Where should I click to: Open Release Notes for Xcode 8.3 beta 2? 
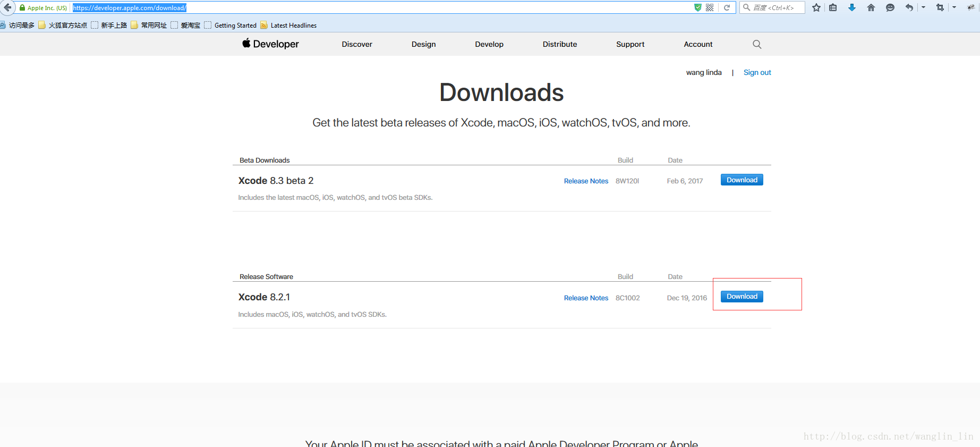pyautogui.click(x=586, y=181)
